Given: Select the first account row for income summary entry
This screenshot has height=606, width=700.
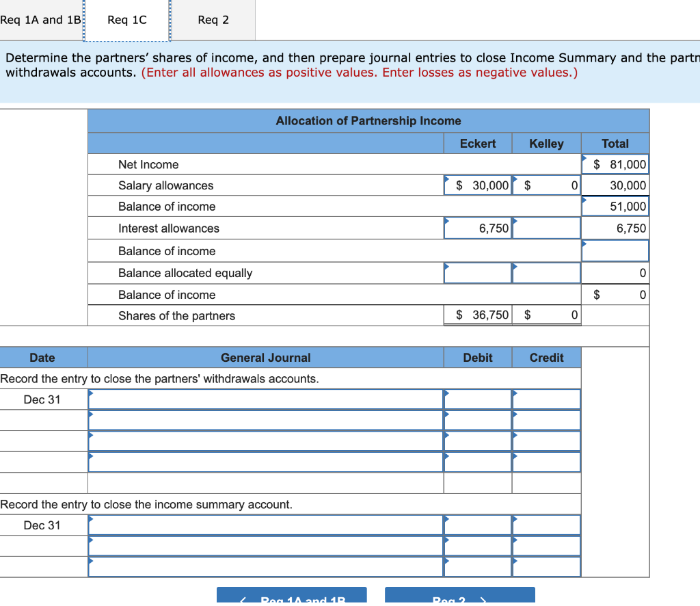Looking at the screenshot, I should point(265,525).
